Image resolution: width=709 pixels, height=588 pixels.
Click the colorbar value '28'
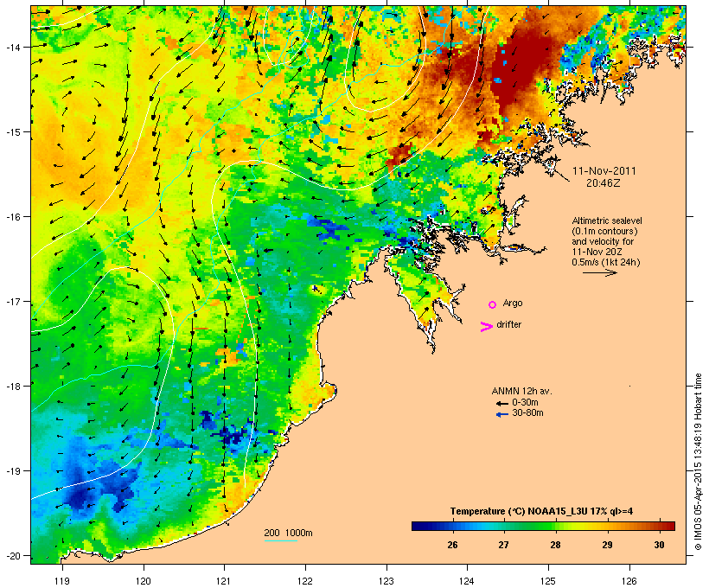pos(556,545)
